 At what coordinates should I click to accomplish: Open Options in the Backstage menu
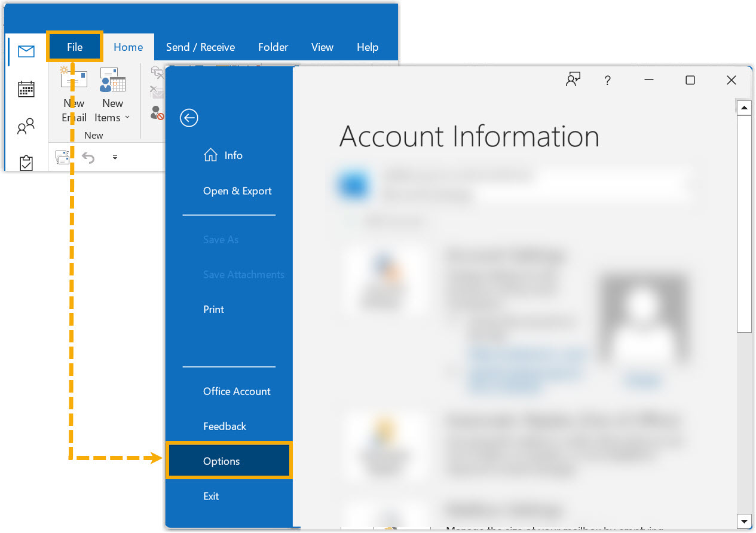(x=229, y=461)
